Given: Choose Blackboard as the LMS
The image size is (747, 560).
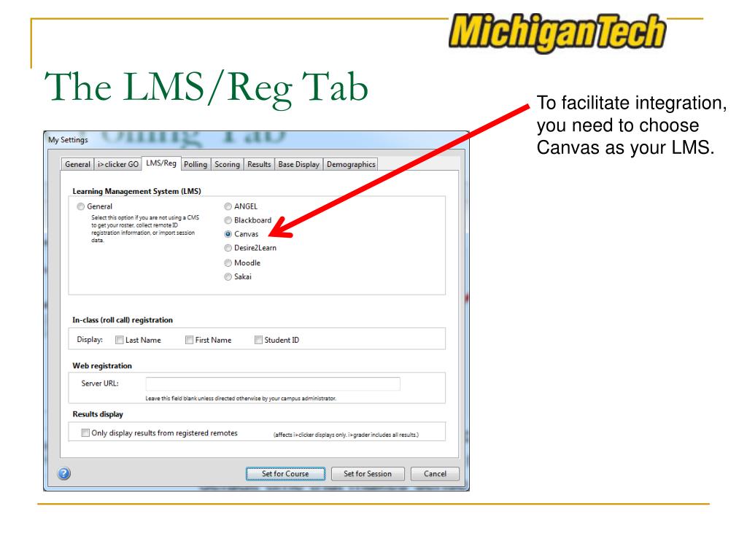Looking at the screenshot, I should [x=228, y=220].
